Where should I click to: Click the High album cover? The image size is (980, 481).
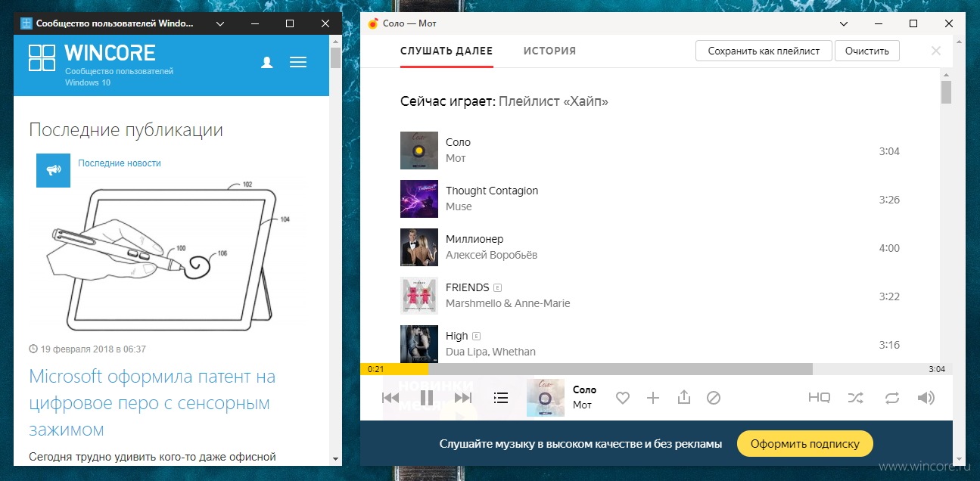point(419,343)
